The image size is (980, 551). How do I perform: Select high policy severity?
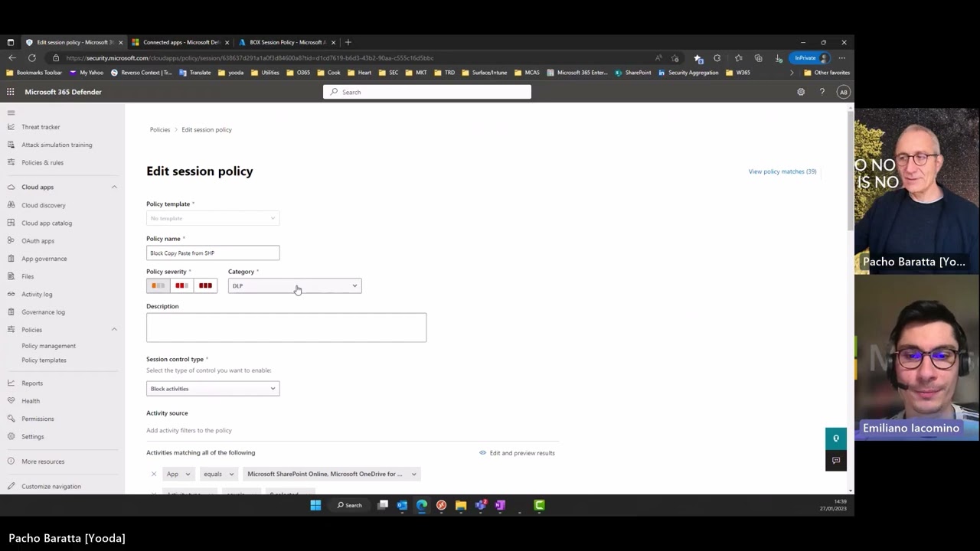[205, 285]
